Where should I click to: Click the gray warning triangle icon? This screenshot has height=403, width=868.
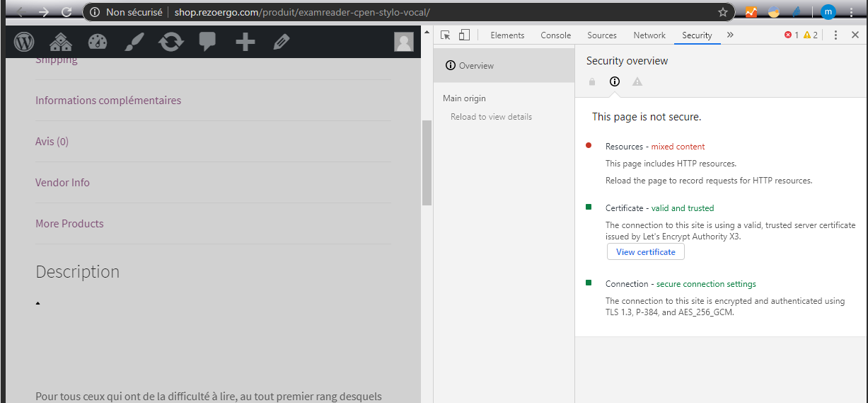(637, 82)
